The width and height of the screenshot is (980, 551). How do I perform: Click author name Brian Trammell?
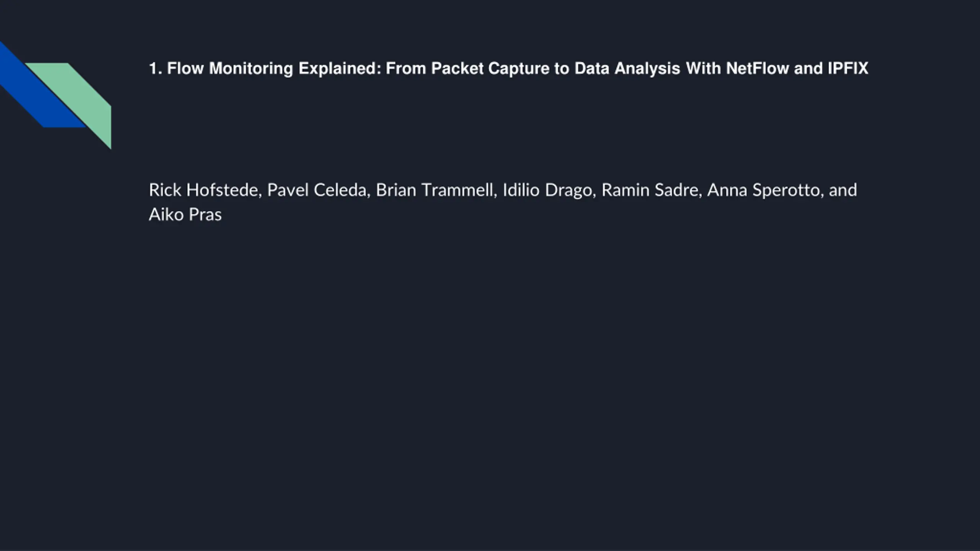pos(436,190)
